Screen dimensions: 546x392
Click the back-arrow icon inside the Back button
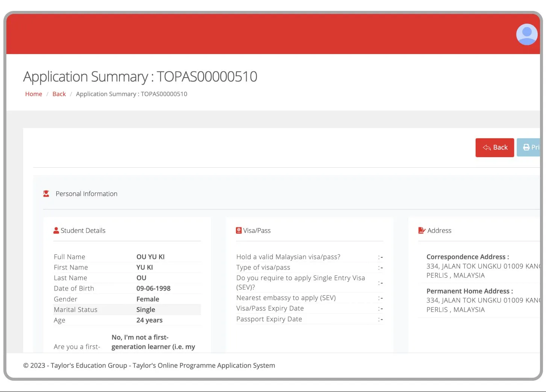[x=487, y=147]
